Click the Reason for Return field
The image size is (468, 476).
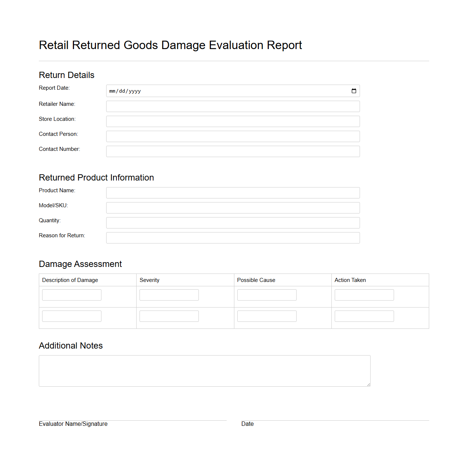pos(233,238)
